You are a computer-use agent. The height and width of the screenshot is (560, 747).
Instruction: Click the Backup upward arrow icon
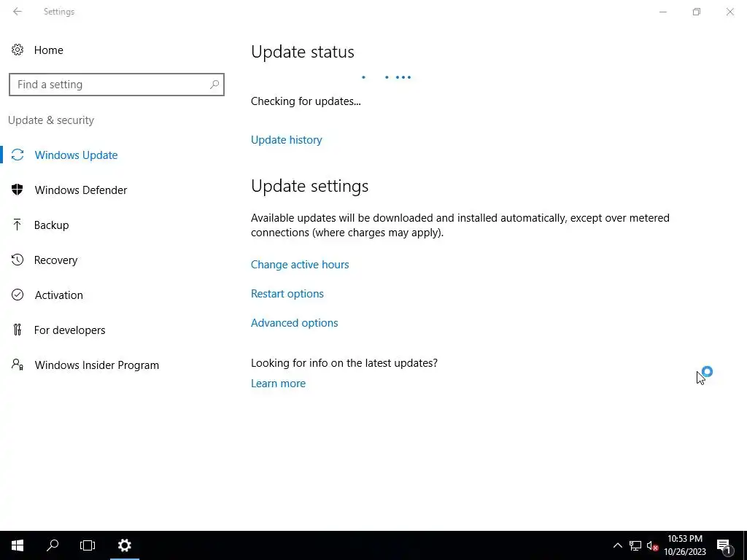(18, 225)
